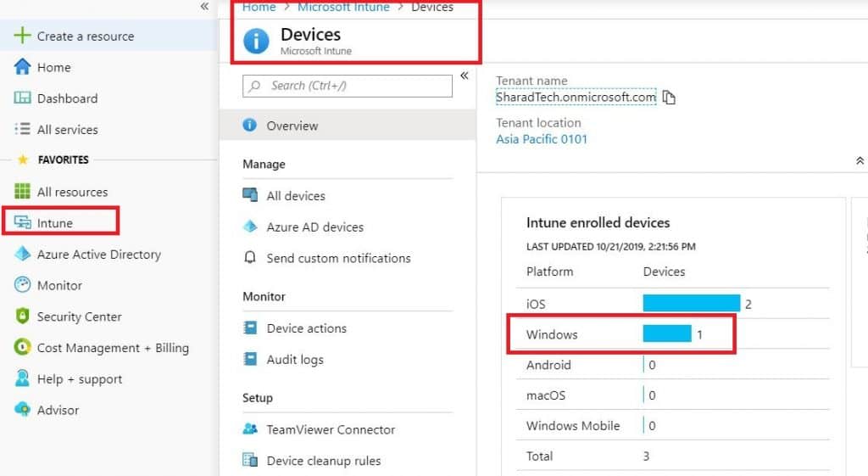The height and width of the screenshot is (476, 868).
Task: Click the macOS platform row
Action: [672, 395]
